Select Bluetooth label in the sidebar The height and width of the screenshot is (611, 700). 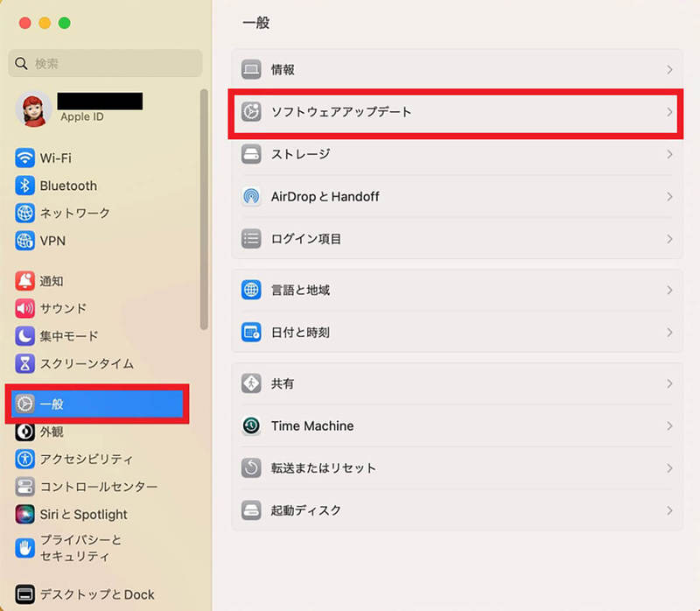click(x=68, y=186)
